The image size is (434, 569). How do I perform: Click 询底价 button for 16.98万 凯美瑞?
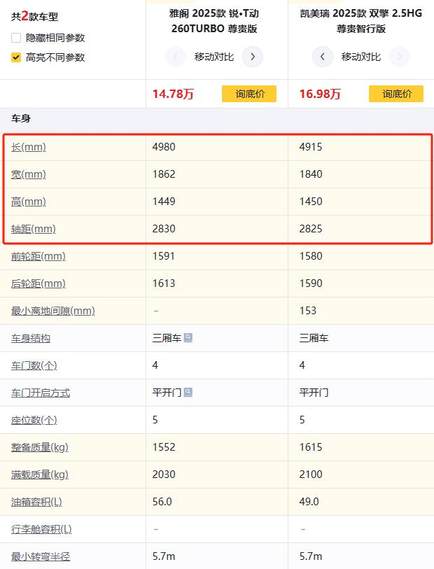click(396, 94)
